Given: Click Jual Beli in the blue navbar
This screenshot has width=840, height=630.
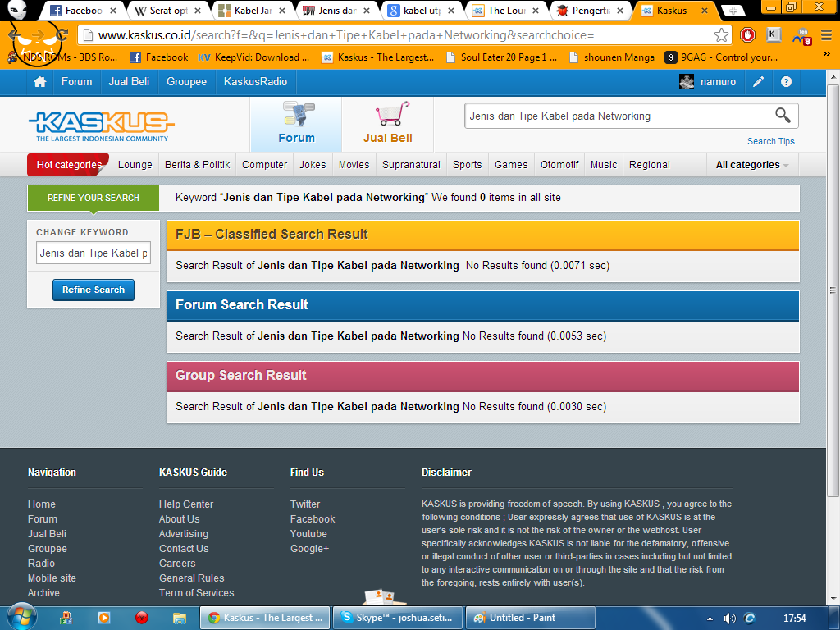Looking at the screenshot, I should tap(129, 82).
